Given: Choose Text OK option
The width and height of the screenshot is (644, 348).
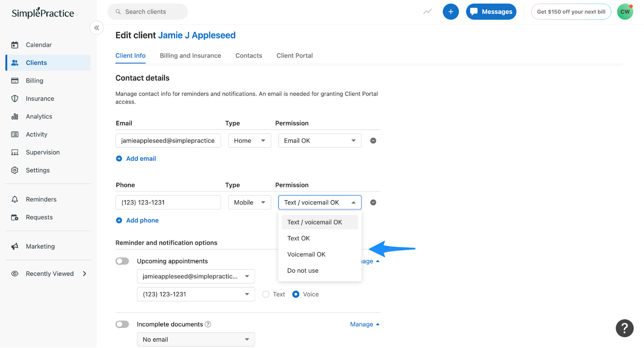Looking at the screenshot, I should point(320,238).
